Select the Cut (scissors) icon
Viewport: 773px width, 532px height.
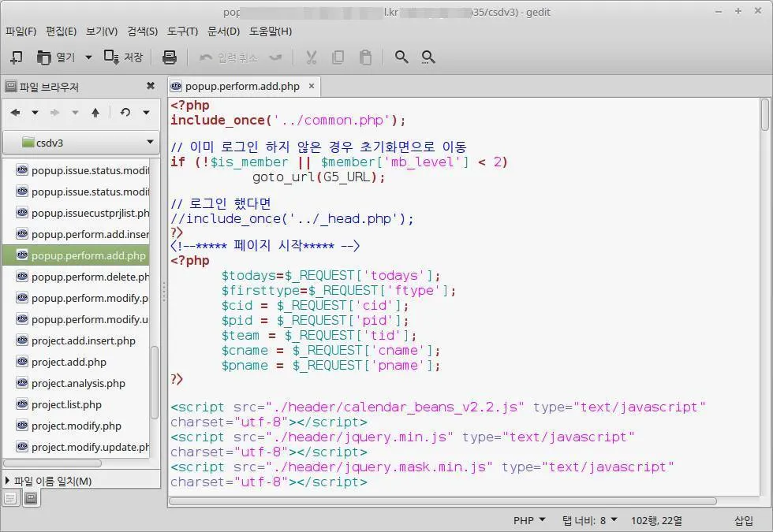pos(311,57)
